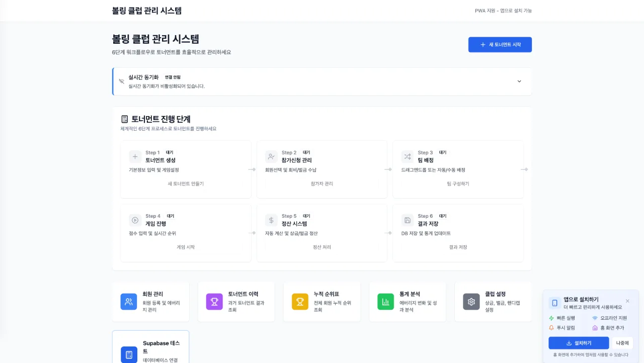Start a new tournament with 새 토너먼트 시작

tap(500, 45)
